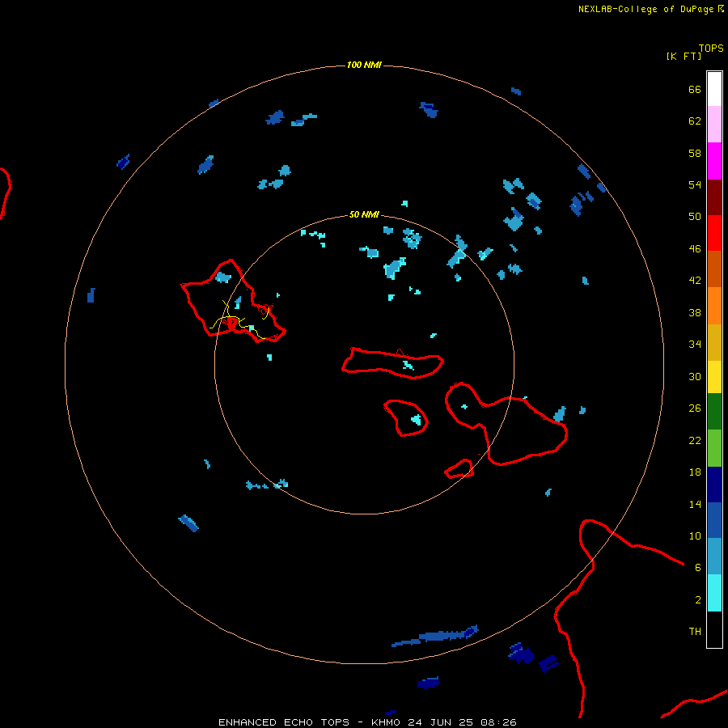Click the long navy echo streak near bottom
Image resolution: width=728 pixels, height=728 pixels.
tap(435, 636)
